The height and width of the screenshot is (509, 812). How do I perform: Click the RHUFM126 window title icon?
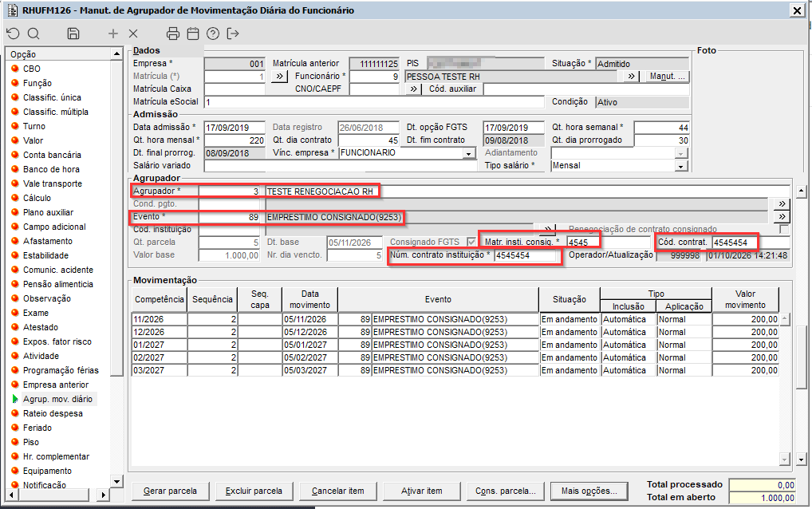[x=13, y=10]
